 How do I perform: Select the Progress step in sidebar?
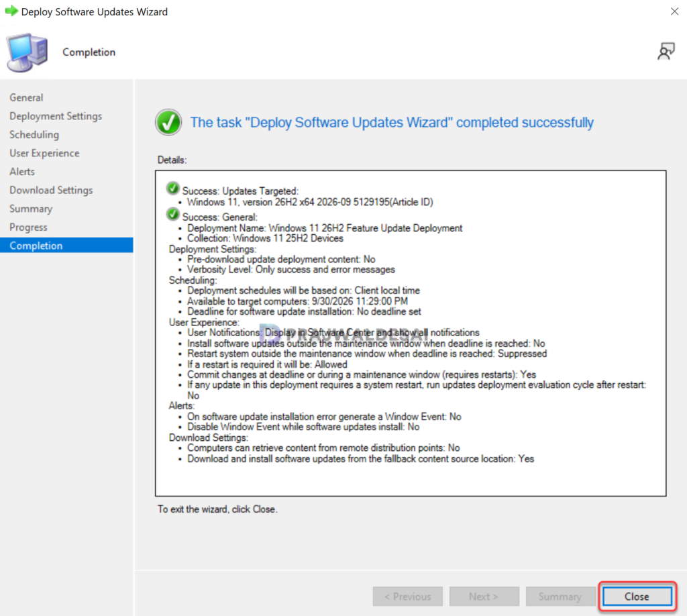pos(28,227)
